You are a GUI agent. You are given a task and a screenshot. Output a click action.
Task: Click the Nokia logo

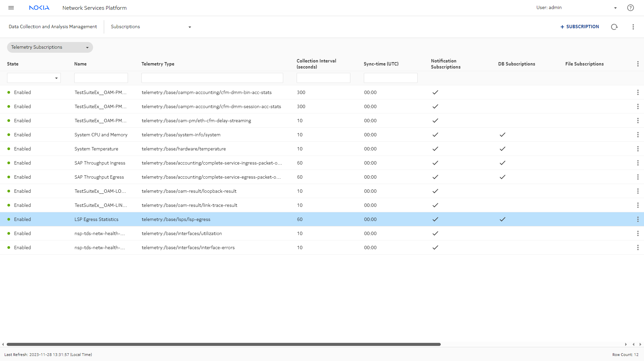pos(39,8)
